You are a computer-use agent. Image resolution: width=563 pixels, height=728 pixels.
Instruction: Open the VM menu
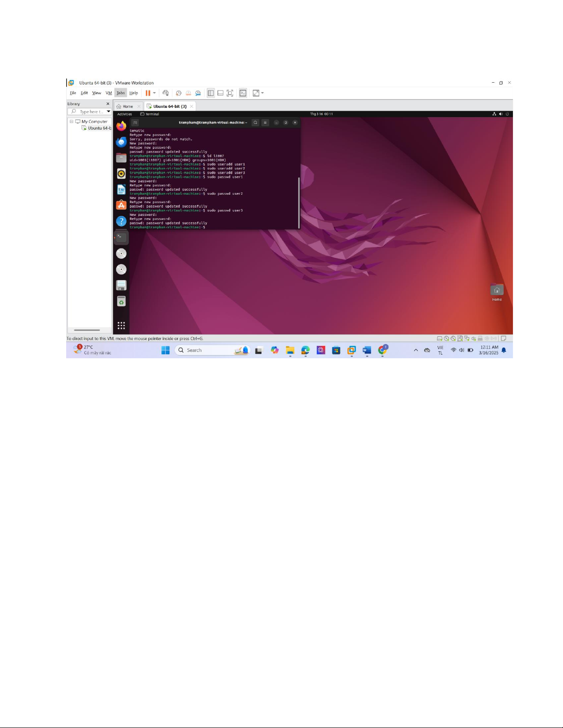pyautogui.click(x=108, y=93)
